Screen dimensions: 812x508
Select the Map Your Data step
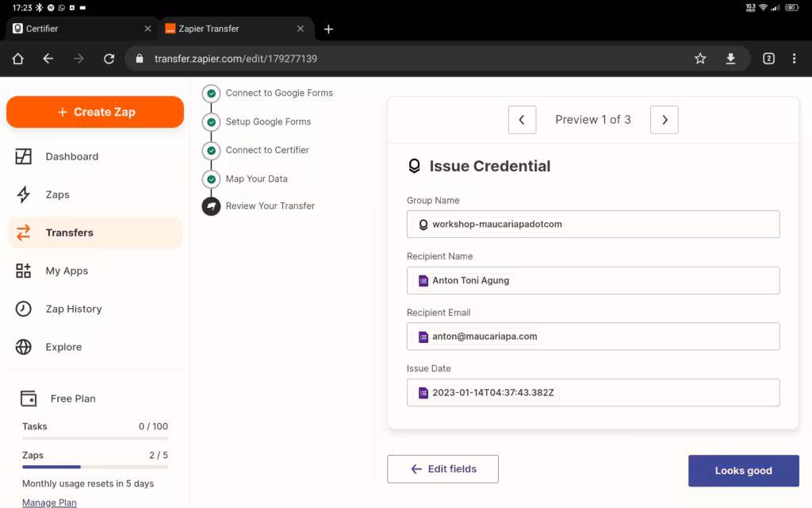pyautogui.click(x=256, y=179)
